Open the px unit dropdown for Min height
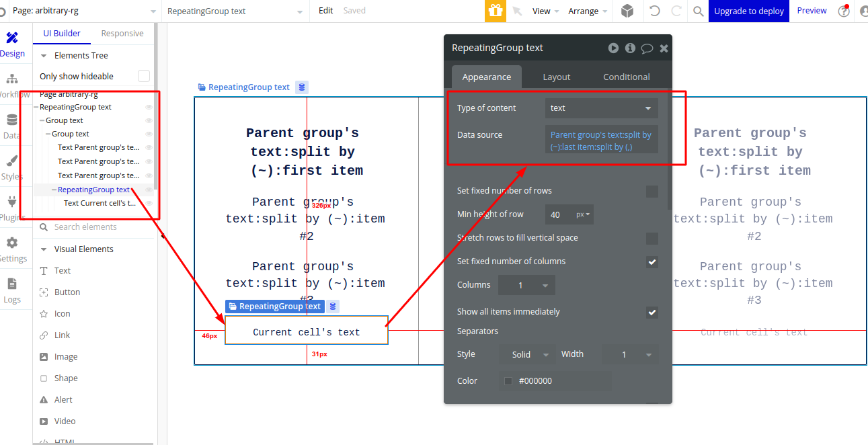This screenshot has height=445, width=868. click(584, 214)
